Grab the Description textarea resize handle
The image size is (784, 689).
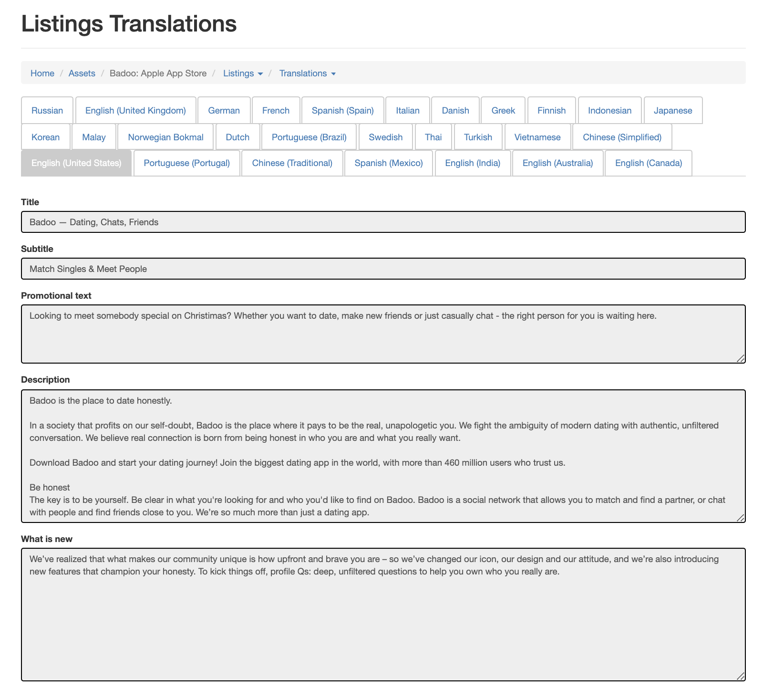click(x=741, y=518)
